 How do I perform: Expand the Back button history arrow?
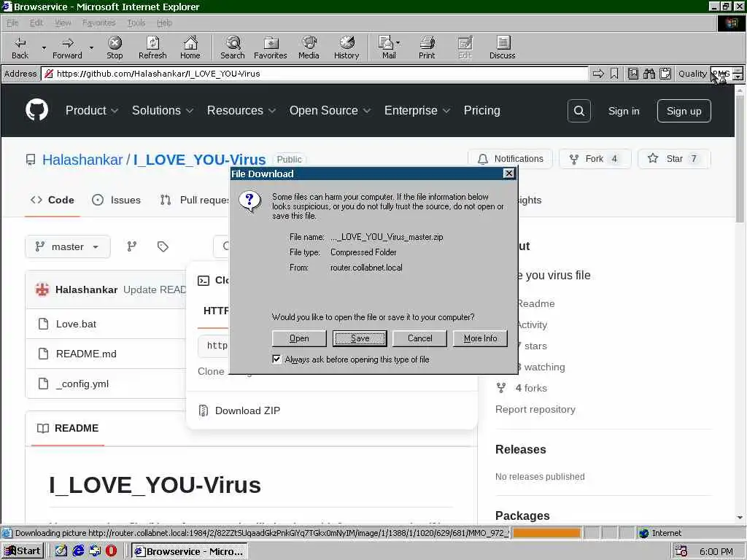44,47
